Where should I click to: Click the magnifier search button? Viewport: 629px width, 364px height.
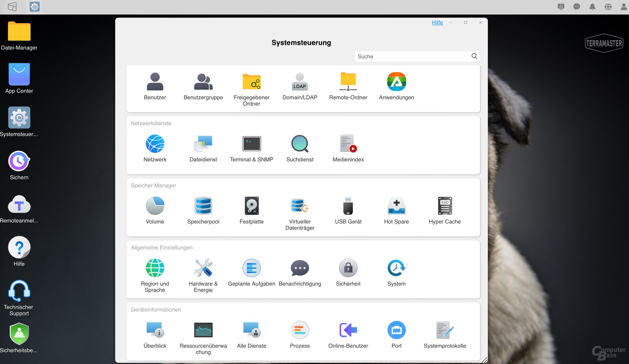click(x=474, y=56)
